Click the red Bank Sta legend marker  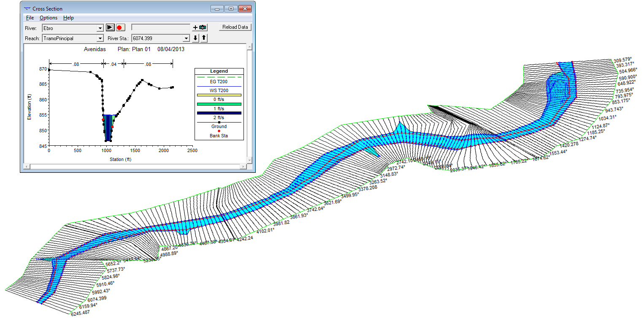click(x=219, y=131)
